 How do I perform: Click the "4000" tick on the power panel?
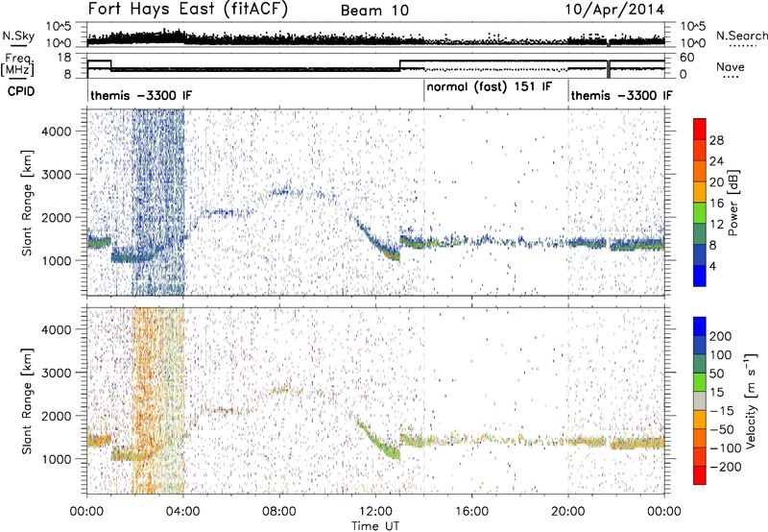[x=56, y=132]
